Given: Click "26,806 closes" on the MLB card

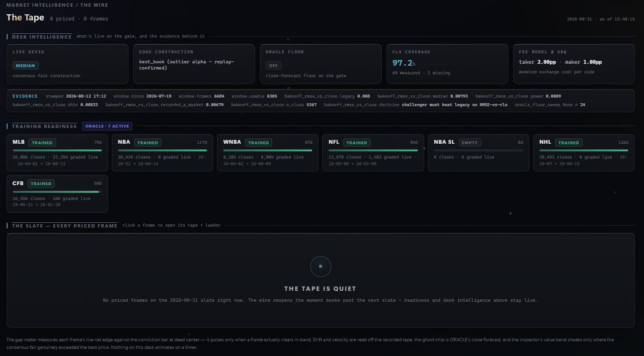Looking at the screenshot, I should click(x=30, y=157).
